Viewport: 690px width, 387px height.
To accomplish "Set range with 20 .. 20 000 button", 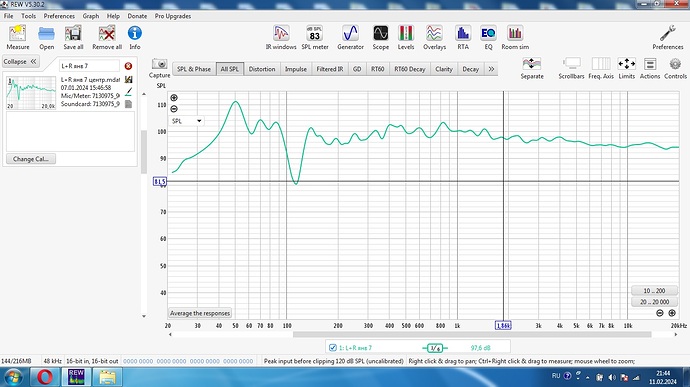I will tap(654, 302).
